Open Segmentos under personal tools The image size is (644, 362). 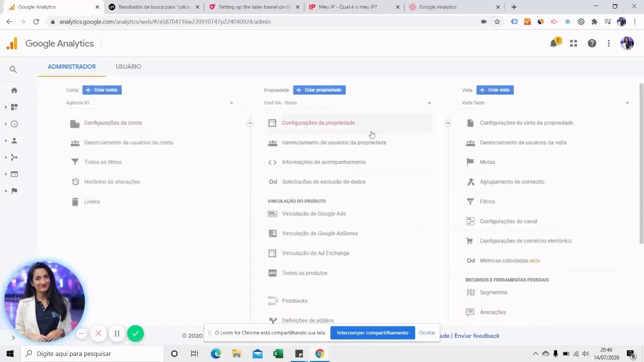[493, 293]
